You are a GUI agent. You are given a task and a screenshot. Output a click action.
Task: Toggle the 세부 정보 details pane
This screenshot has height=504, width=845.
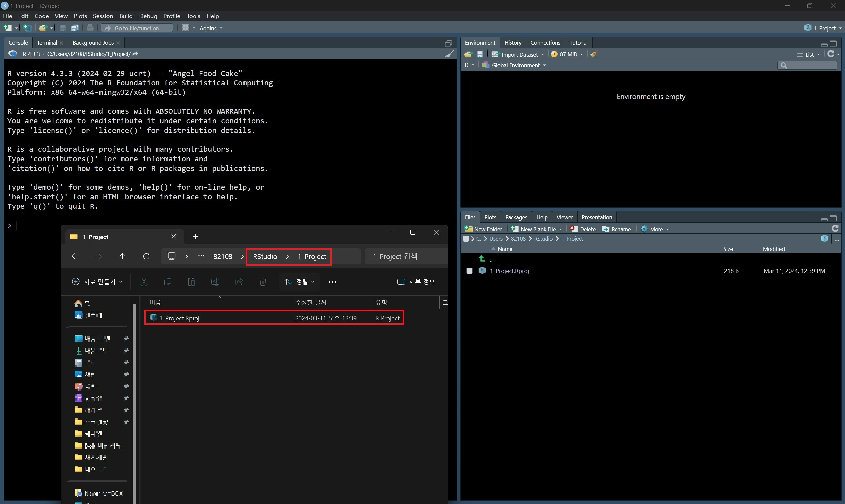[x=416, y=282]
